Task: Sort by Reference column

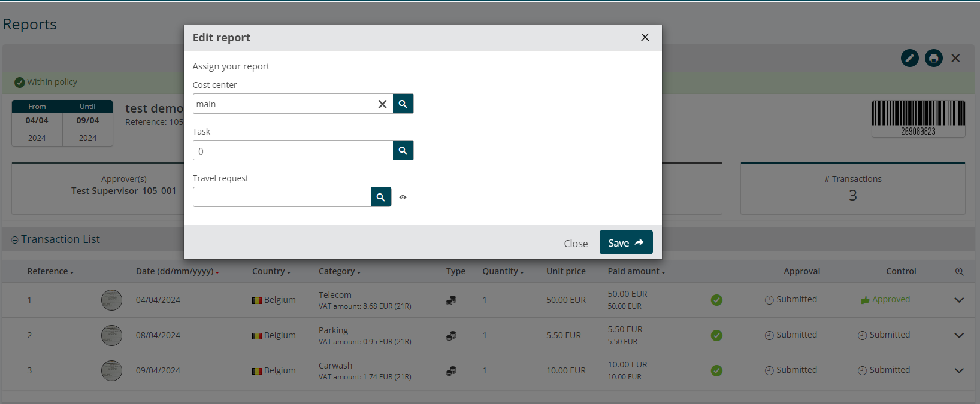Action: click(x=50, y=271)
